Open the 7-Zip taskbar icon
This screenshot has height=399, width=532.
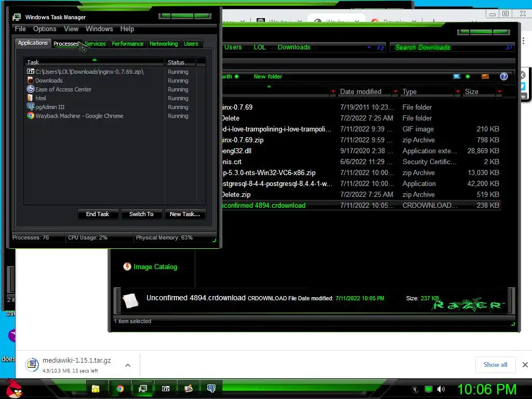[166, 389]
